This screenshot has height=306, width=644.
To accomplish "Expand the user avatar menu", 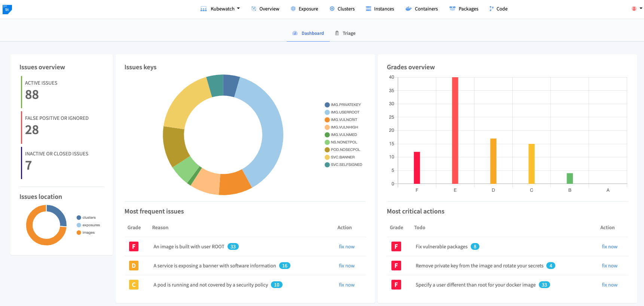I will click(637, 8).
